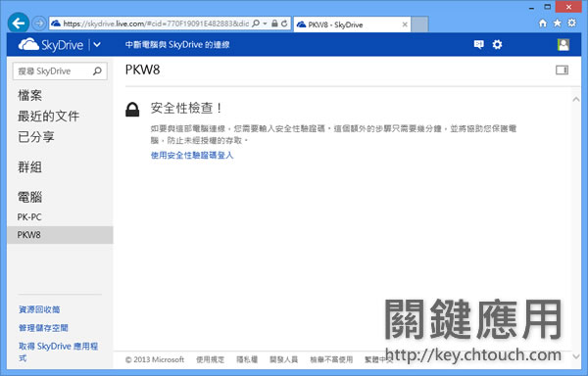Open 已分享 in the sidebar
The height and width of the screenshot is (376, 588).
(x=36, y=137)
